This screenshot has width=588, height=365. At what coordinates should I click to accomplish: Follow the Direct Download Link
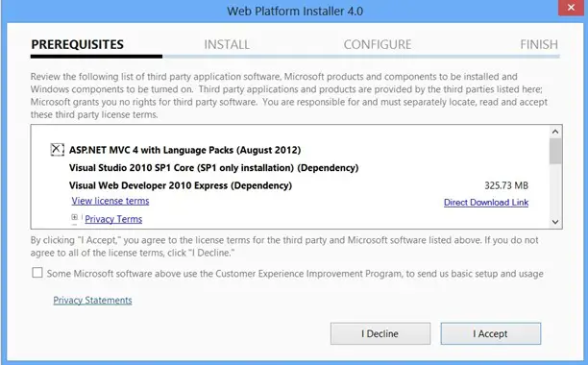coord(486,203)
